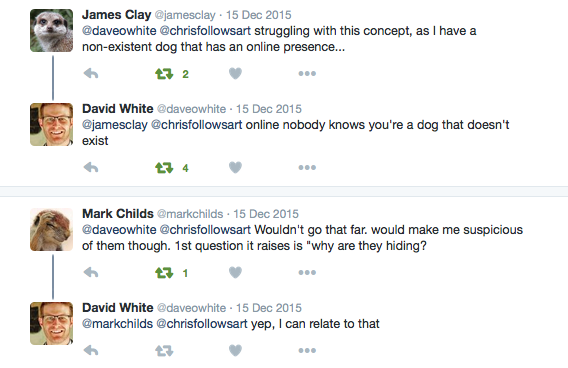Reply to Mark Childs' tweet

[91, 272]
